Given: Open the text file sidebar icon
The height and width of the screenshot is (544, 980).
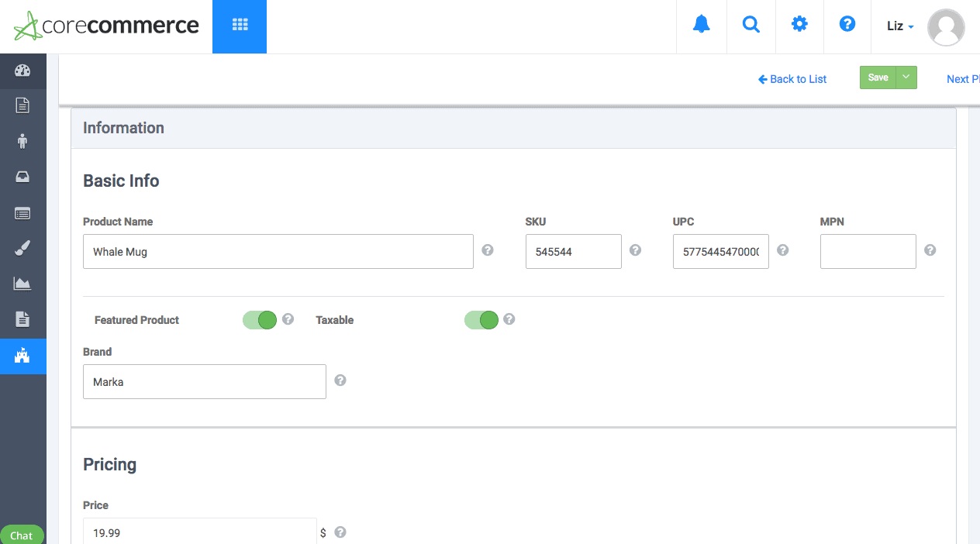Looking at the screenshot, I should pyautogui.click(x=22, y=319).
